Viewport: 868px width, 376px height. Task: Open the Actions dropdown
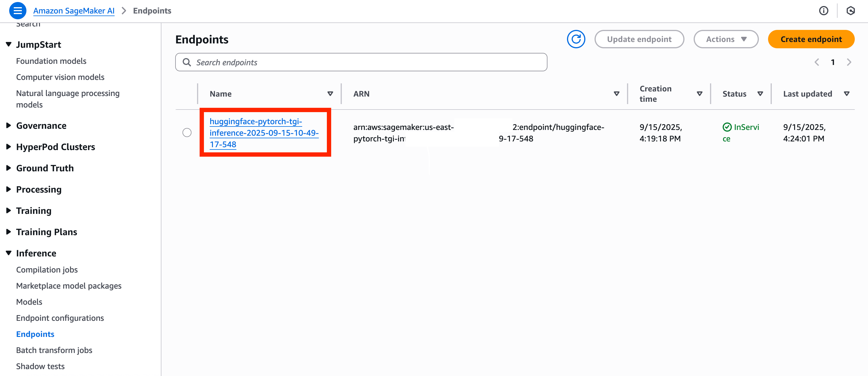tap(726, 39)
